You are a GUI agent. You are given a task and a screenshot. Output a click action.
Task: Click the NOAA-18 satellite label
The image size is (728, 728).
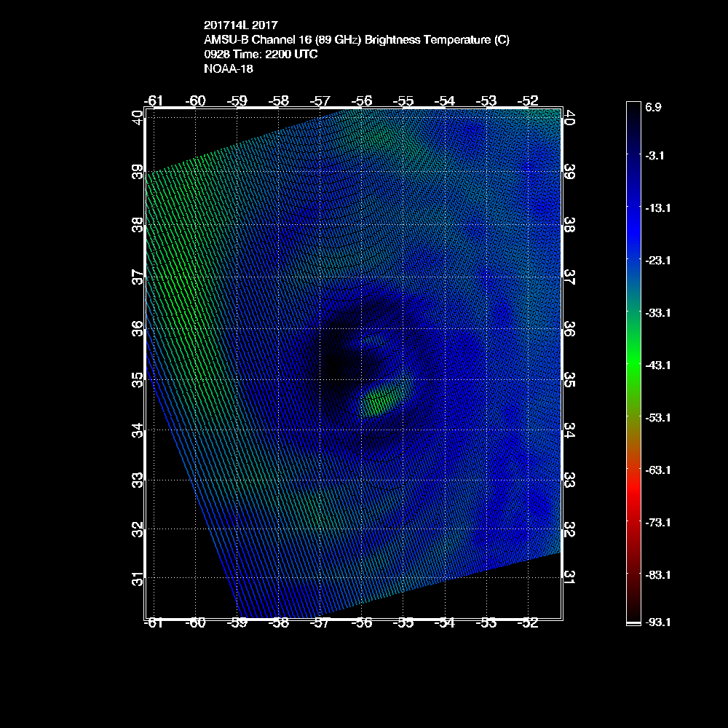point(229,69)
